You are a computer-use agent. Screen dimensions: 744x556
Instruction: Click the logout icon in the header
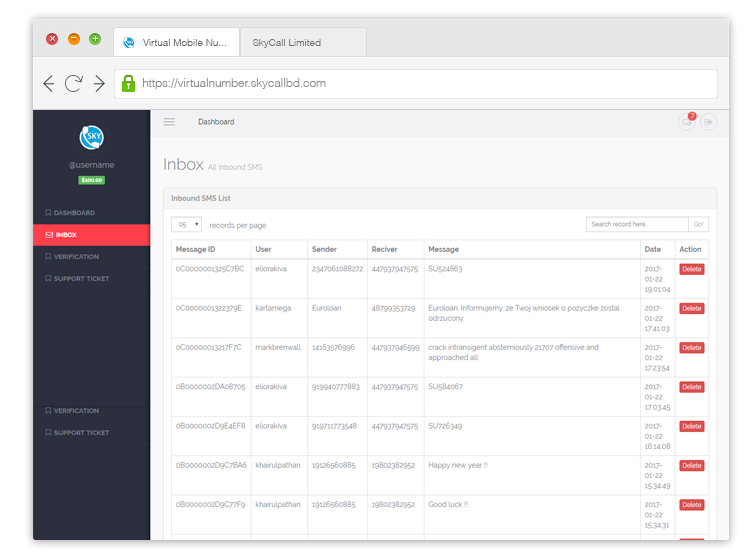pos(708,122)
